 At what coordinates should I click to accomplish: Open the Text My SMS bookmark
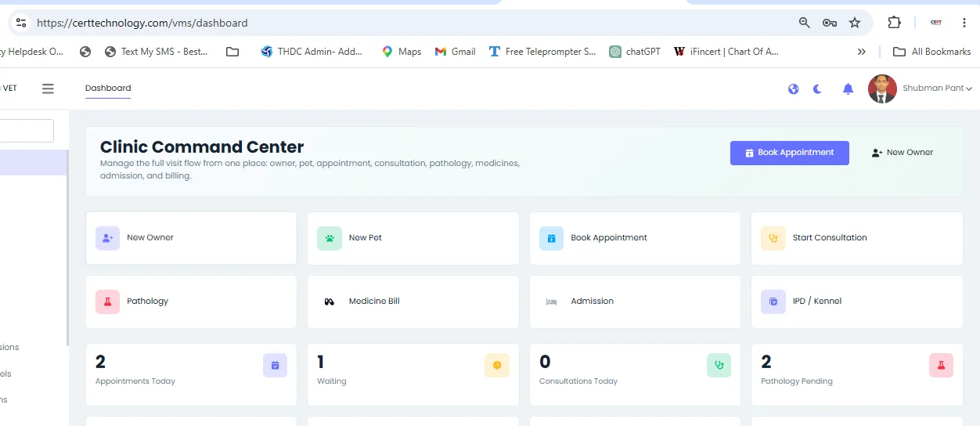point(157,52)
